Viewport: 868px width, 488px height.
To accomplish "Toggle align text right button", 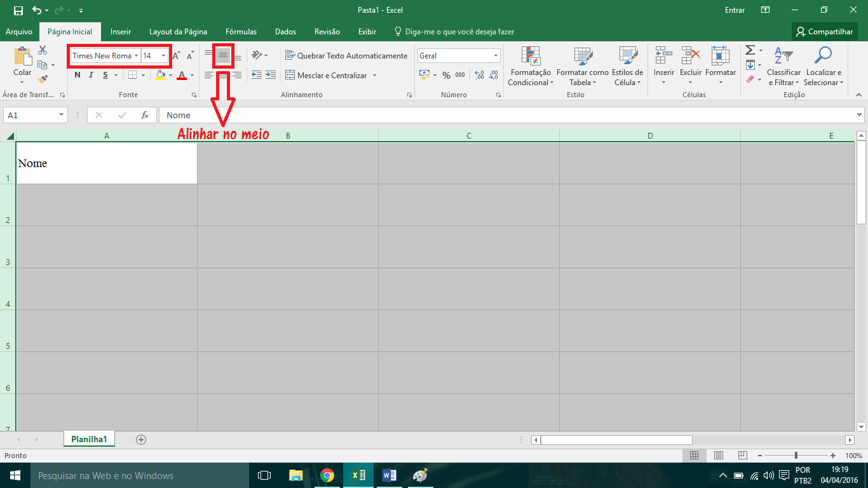I will pos(237,75).
